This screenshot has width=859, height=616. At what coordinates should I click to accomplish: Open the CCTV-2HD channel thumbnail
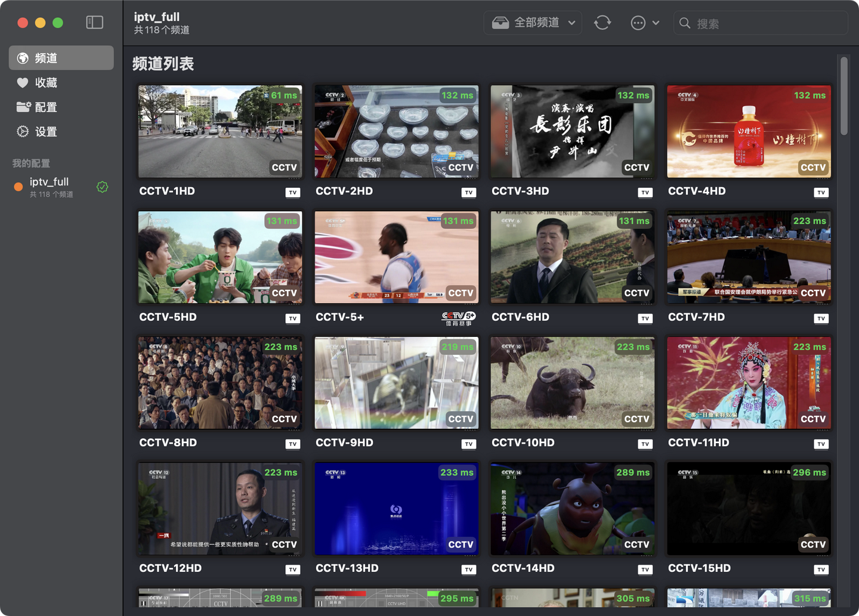pos(397,131)
